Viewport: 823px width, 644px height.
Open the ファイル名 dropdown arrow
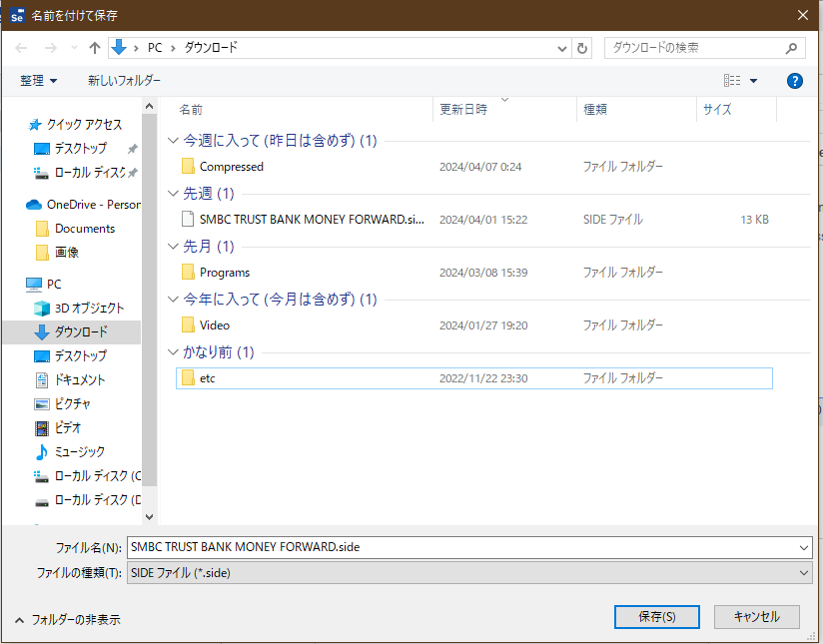[x=804, y=547]
